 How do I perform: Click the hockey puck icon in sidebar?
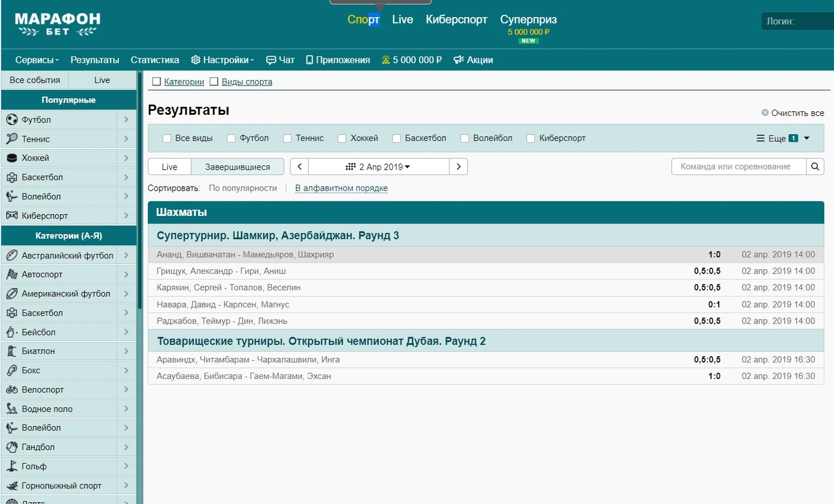(x=11, y=158)
